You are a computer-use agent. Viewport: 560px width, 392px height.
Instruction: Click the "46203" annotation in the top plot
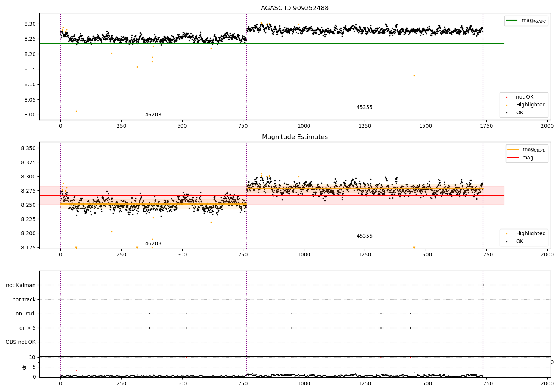[153, 115]
